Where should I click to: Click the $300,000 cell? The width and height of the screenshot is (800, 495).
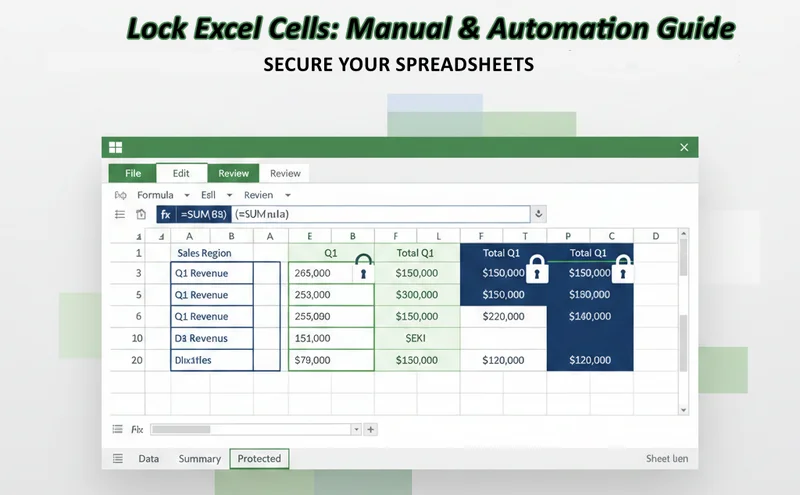click(x=417, y=294)
